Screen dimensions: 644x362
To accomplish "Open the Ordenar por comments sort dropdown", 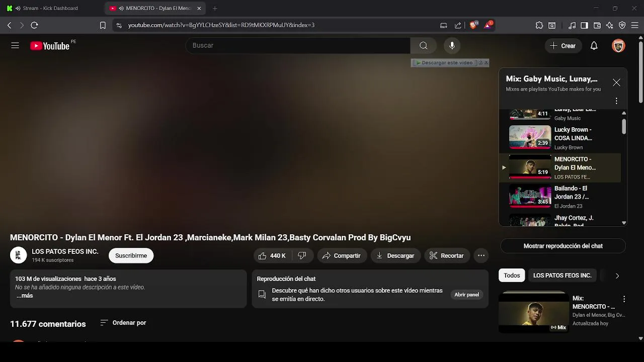I will (x=123, y=323).
